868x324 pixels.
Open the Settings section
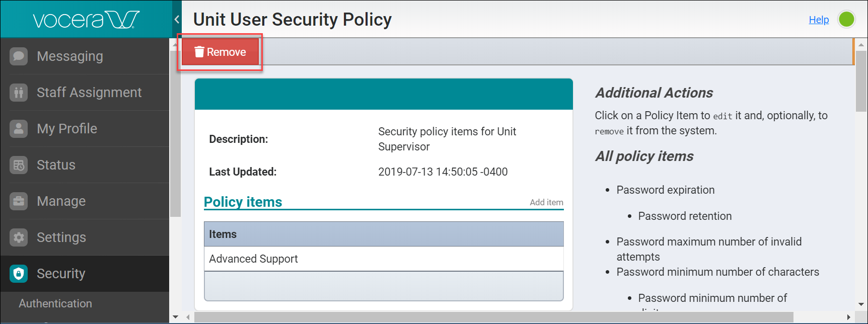coord(85,237)
